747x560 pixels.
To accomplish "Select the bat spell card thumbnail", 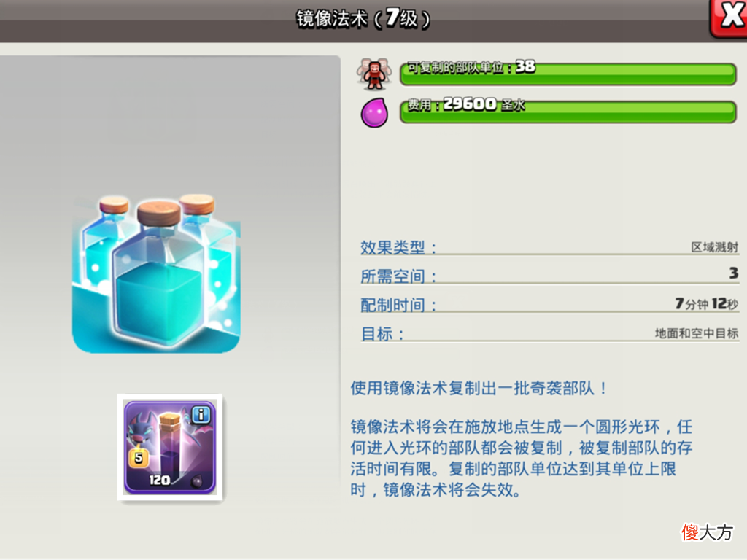I will point(170,447).
